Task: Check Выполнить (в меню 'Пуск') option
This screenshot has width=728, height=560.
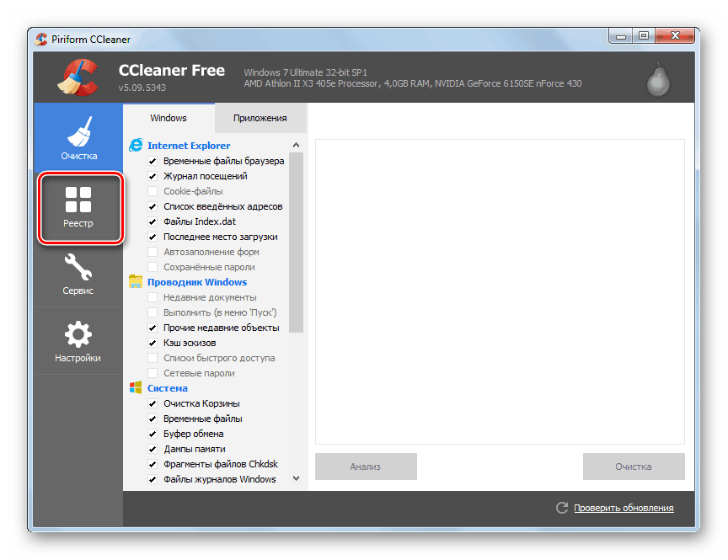Action: tap(153, 312)
